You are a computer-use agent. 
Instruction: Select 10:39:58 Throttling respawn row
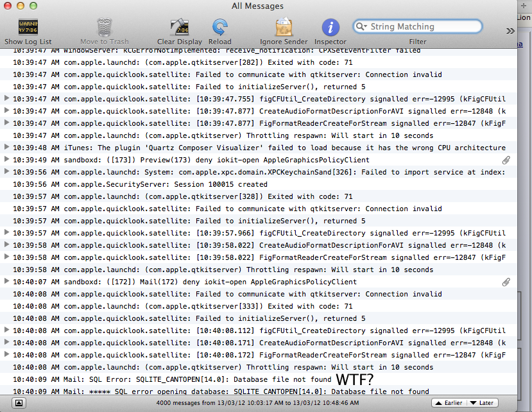pyautogui.click(x=259, y=270)
